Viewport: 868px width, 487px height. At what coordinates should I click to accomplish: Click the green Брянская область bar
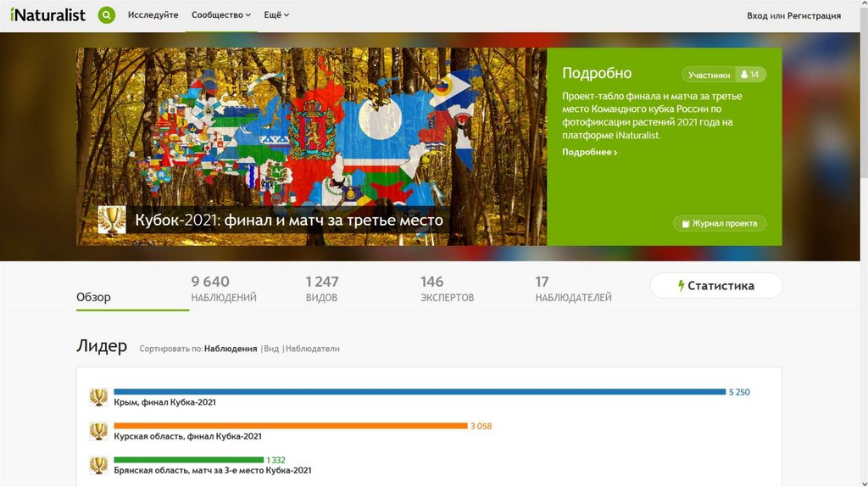tap(189, 460)
